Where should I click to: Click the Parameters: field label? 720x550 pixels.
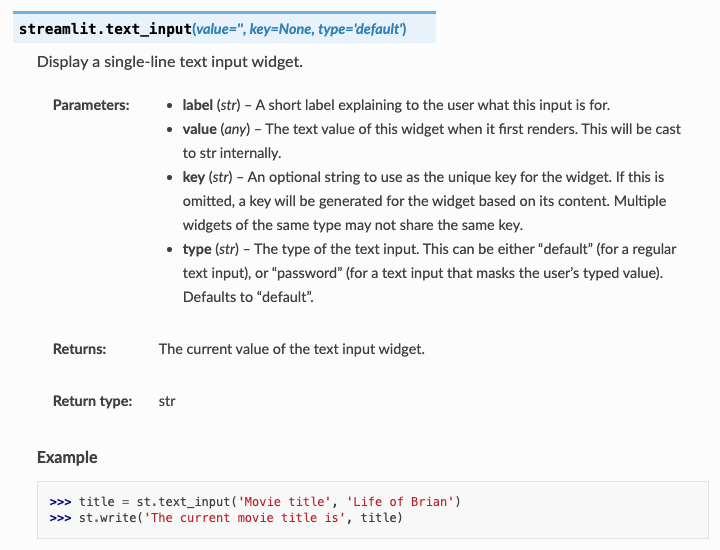point(91,105)
